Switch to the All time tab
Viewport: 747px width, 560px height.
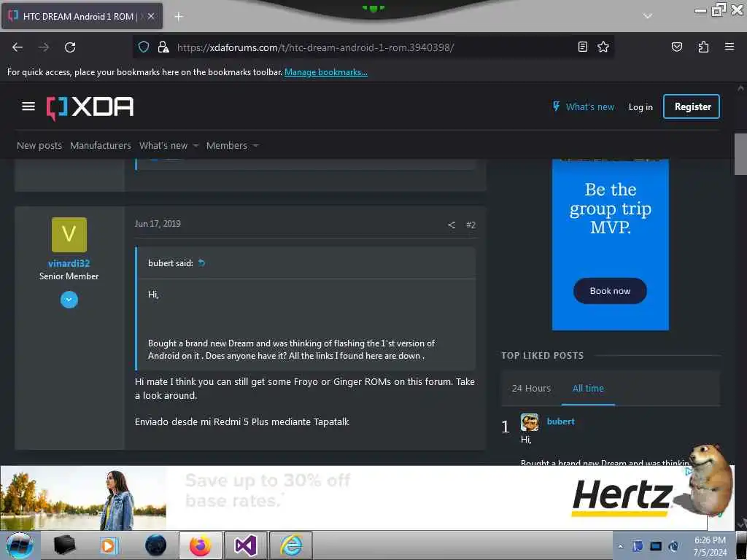pos(588,389)
